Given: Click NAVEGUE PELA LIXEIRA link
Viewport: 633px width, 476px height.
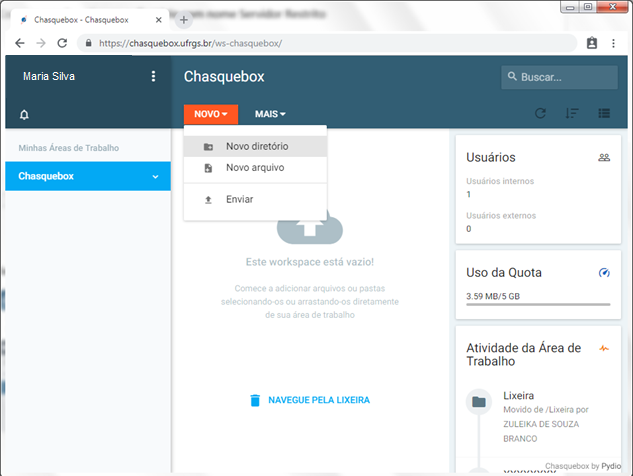Looking at the screenshot, I should (319, 400).
